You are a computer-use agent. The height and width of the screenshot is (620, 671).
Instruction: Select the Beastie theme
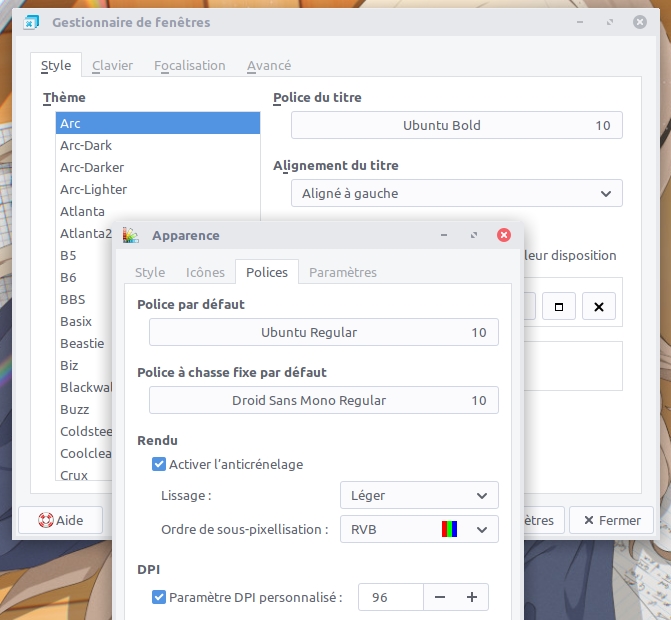point(84,343)
